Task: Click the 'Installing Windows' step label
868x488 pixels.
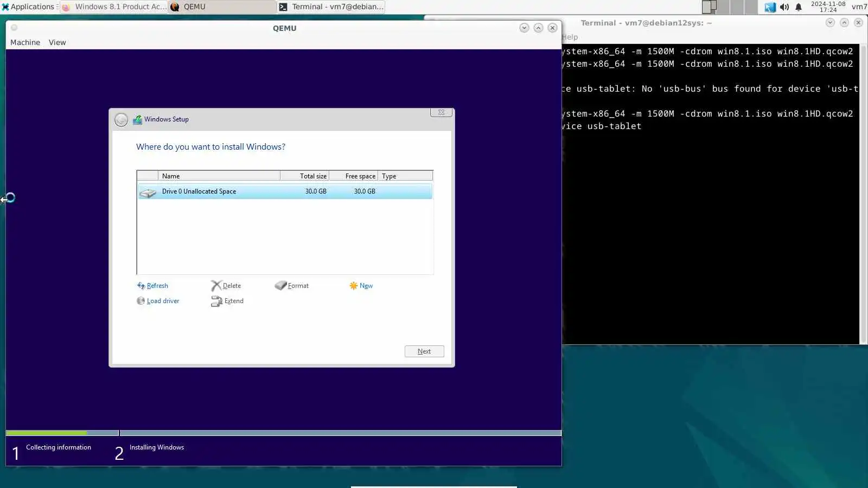Action: click(157, 447)
